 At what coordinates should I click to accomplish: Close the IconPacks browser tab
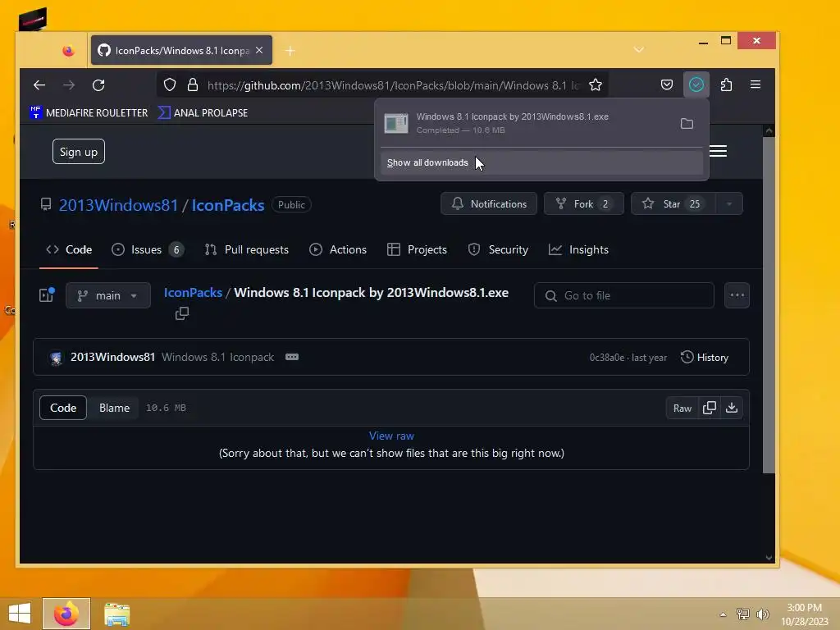(259, 50)
